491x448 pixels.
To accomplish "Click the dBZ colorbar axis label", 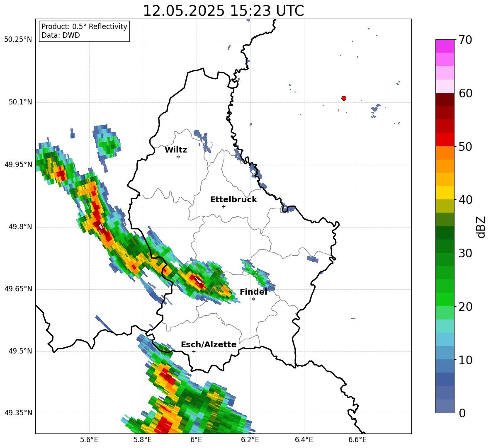I will pyautogui.click(x=481, y=227).
